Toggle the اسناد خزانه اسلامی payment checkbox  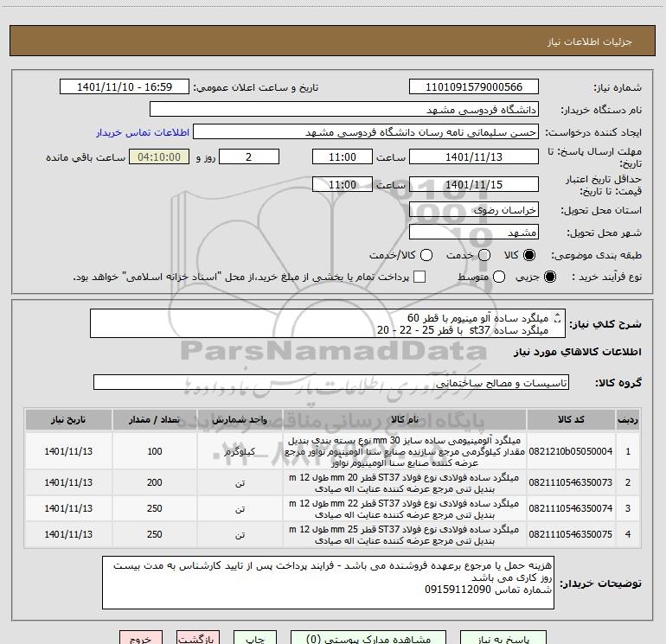tap(419, 277)
